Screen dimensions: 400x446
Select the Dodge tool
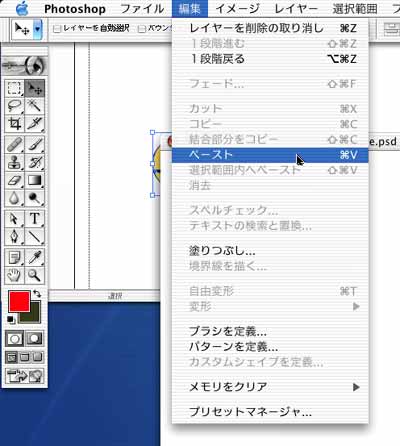point(34,198)
